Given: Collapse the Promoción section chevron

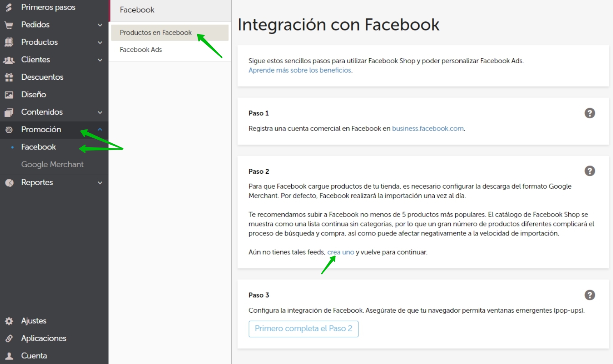Looking at the screenshot, I should (100, 130).
